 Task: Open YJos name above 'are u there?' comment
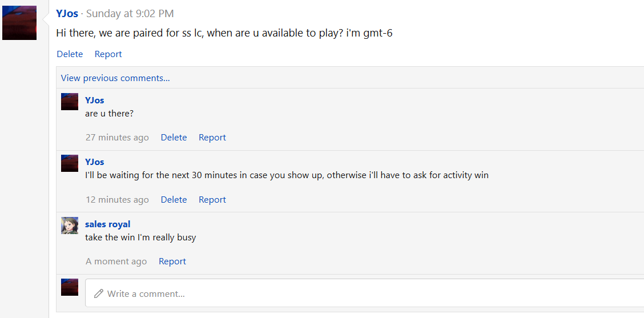click(94, 100)
